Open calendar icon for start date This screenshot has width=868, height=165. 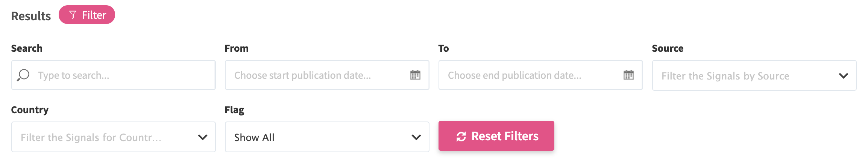click(415, 75)
